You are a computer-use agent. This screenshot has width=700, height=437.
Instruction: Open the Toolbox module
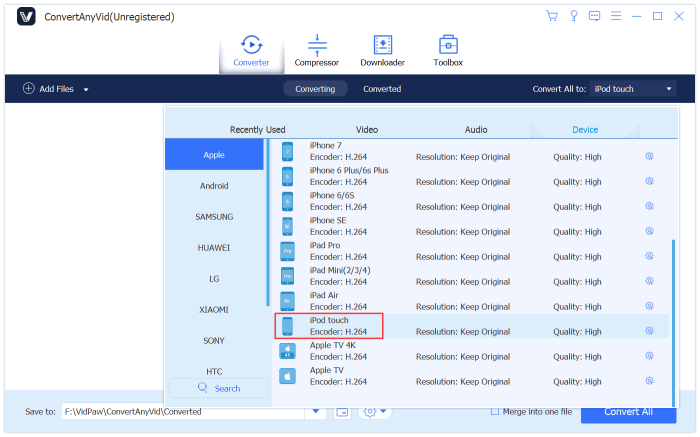coord(448,51)
